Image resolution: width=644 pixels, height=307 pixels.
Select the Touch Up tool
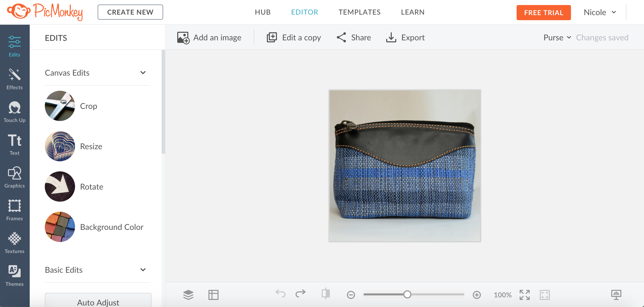tap(15, 112)
